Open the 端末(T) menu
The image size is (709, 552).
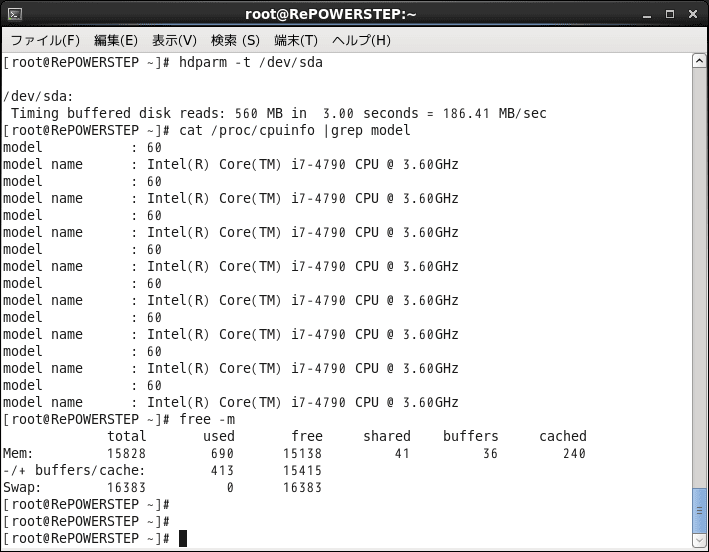tap(296, 41)
